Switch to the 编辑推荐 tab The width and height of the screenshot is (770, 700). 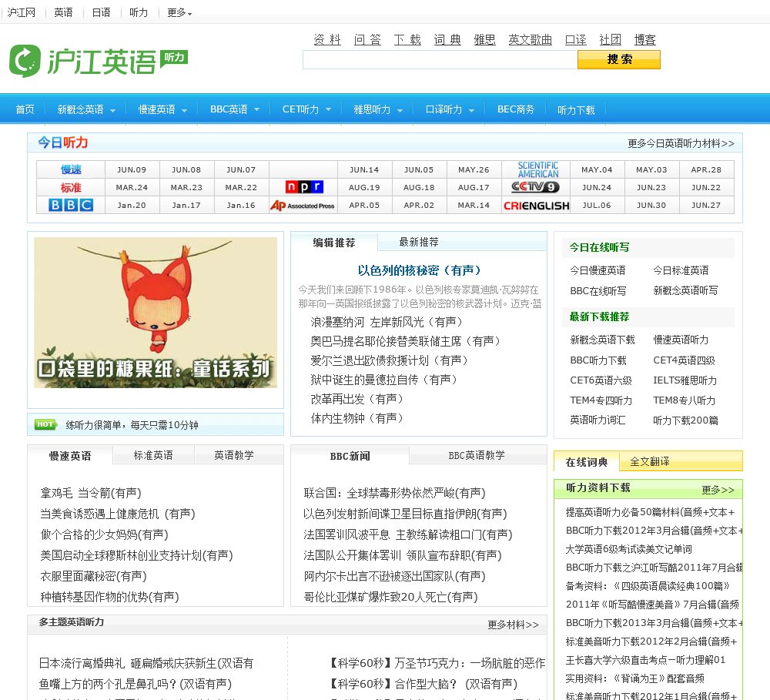pos(334,242)
